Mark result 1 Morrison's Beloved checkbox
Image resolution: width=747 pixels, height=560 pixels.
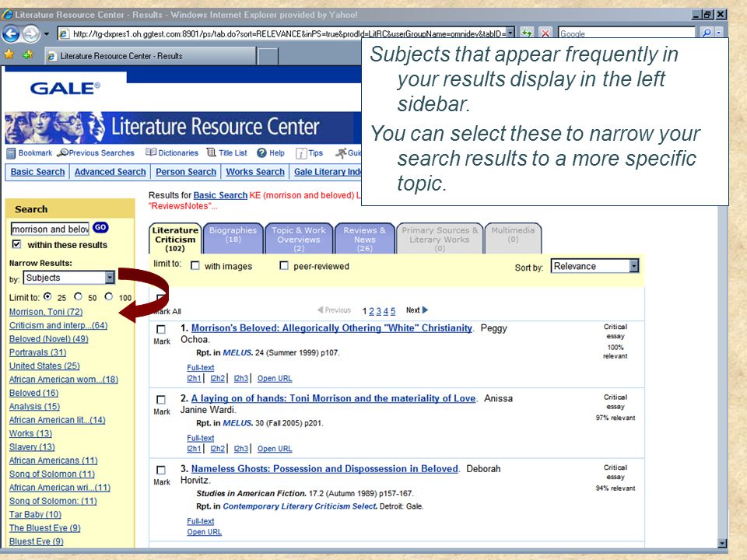(161, 329)
